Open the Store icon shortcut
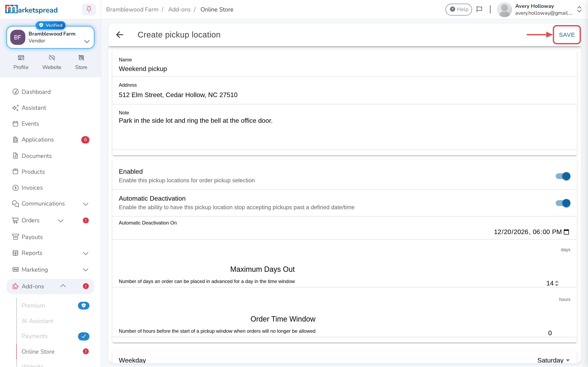The height and width of the screenshot is (367, 588). pyautogui.click(x=81, y=58)
